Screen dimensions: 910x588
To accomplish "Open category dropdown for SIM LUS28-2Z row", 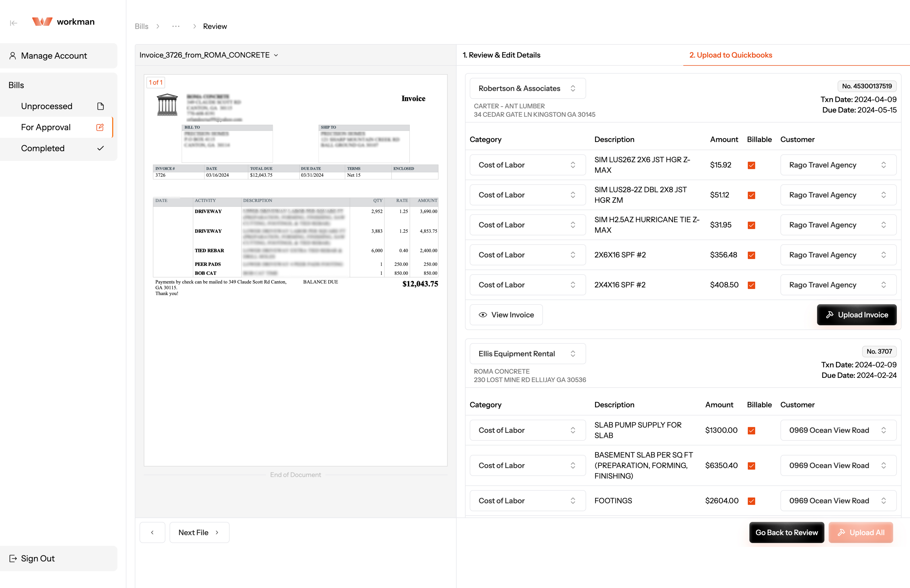I will (x=528, y=195).
